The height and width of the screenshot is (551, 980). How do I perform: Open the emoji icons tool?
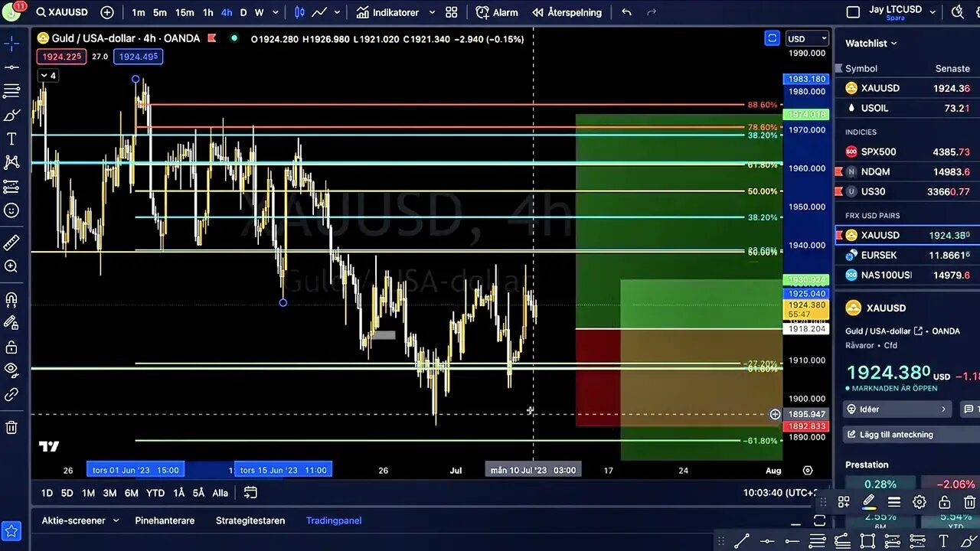pyautogui.click(x=11, y=210)
